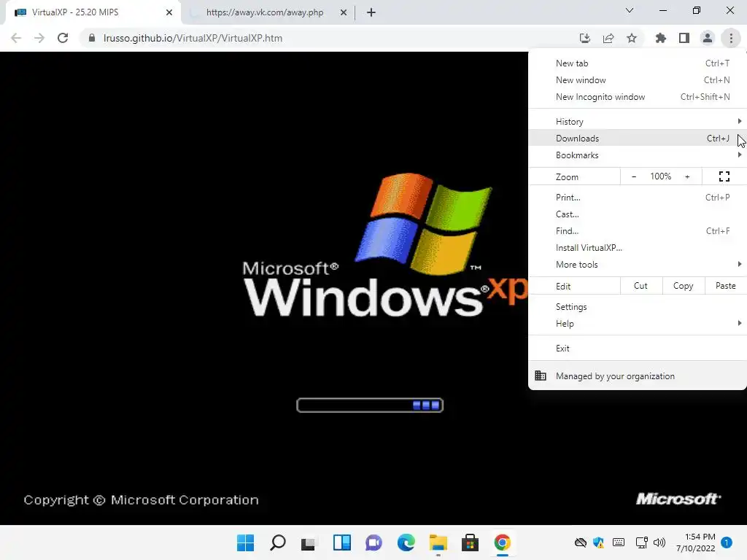The width and height of the screenshot is (747, 560).
Task: Open Microsoft Store from taskbar
Action: [470, 542]
